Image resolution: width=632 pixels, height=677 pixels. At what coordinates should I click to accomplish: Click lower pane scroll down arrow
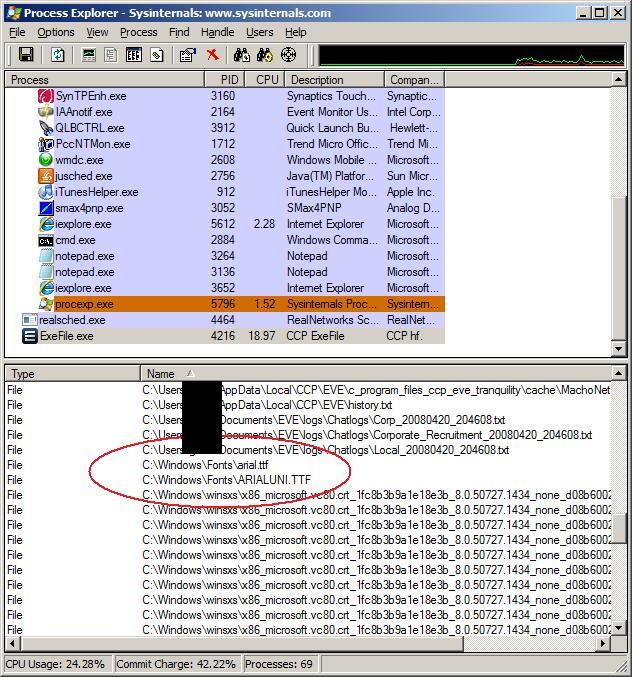(619, 628)
